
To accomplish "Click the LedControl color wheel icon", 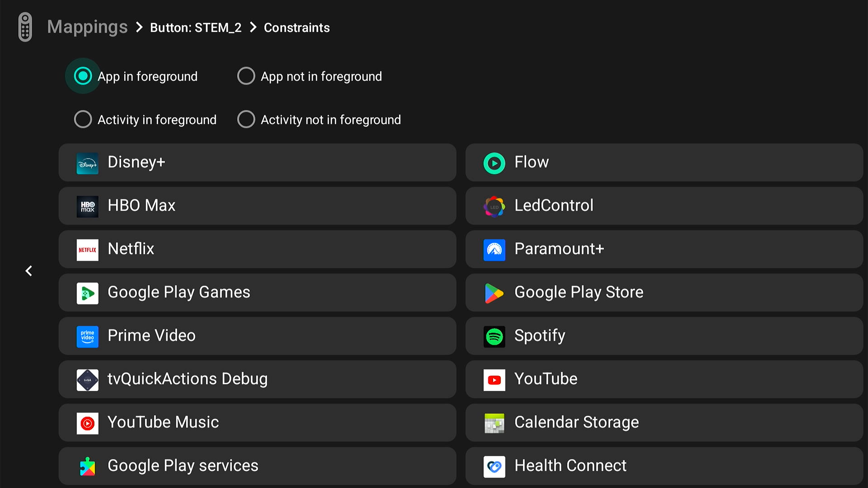I will (x=494, y=206).
